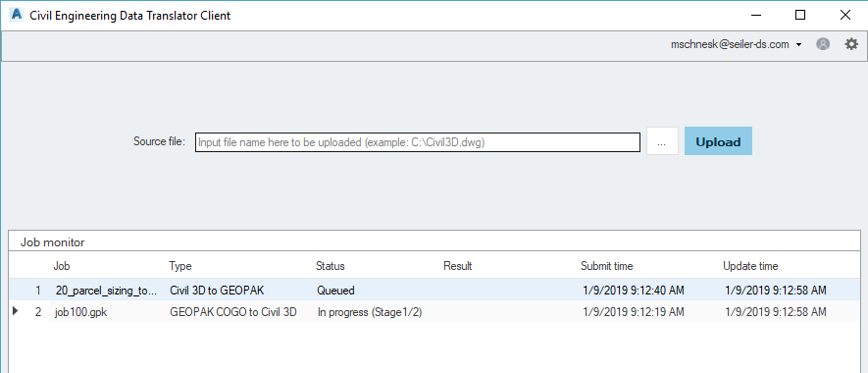Maximize the Data Translator Client window
The width and height of the screenshot is (868, 373).
coord(800,15)
